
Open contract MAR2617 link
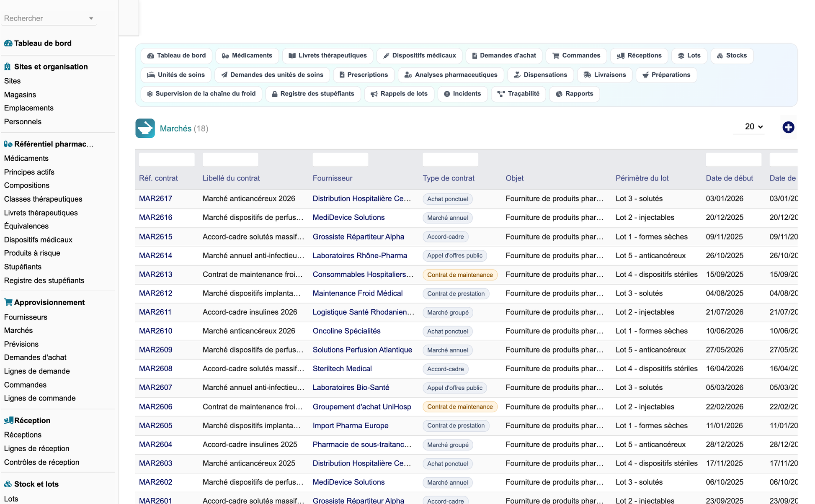click(155, 199)
